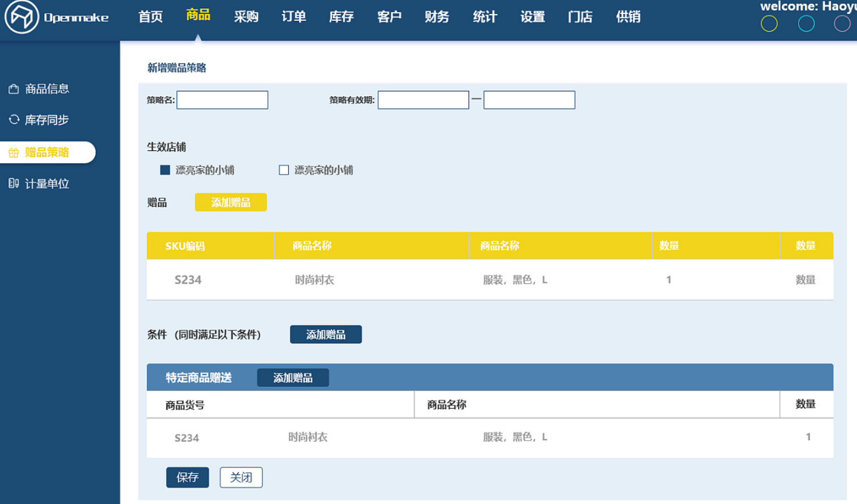Click the yellow 添加赠品 button
Screen dimensions: 857x504
click(231, 203)
